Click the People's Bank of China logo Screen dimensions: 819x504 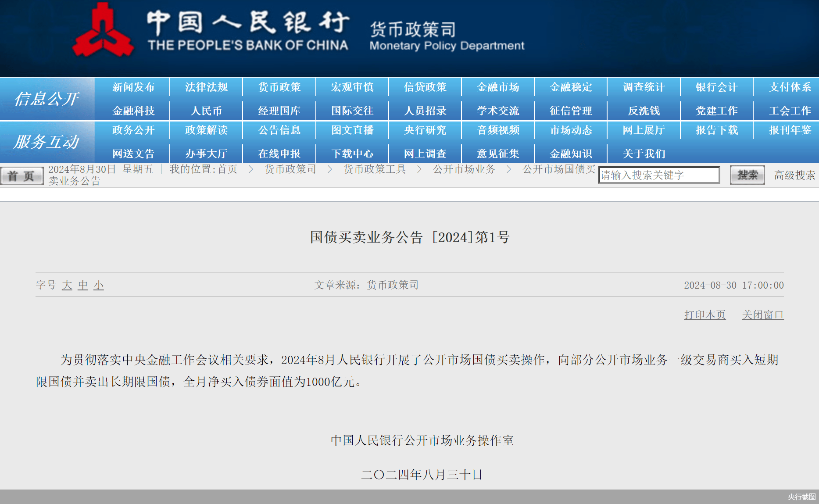[103, 31]
